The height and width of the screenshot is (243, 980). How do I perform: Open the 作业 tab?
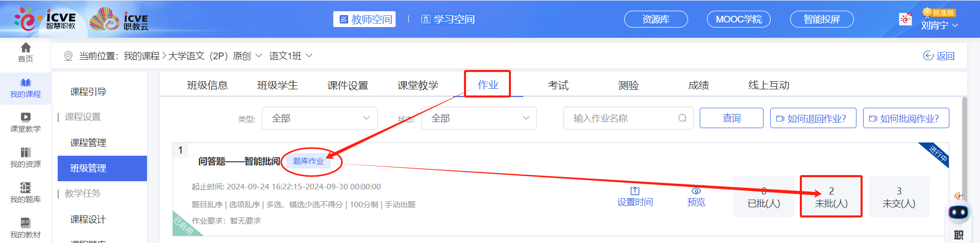click(x=487, y=85)
